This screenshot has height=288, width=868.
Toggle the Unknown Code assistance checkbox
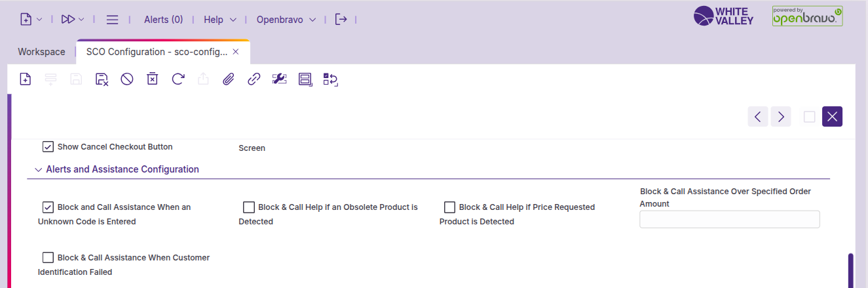48,207
